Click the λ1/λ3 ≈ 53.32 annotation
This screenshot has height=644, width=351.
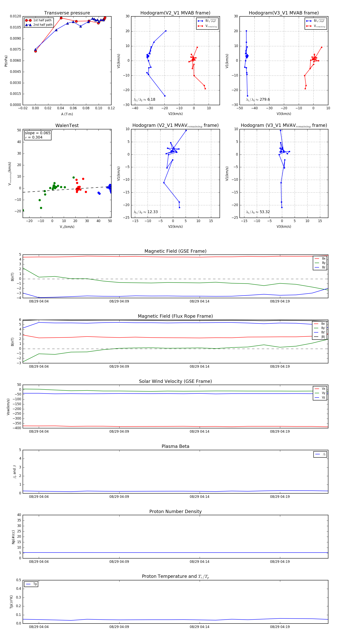(258, 212)
